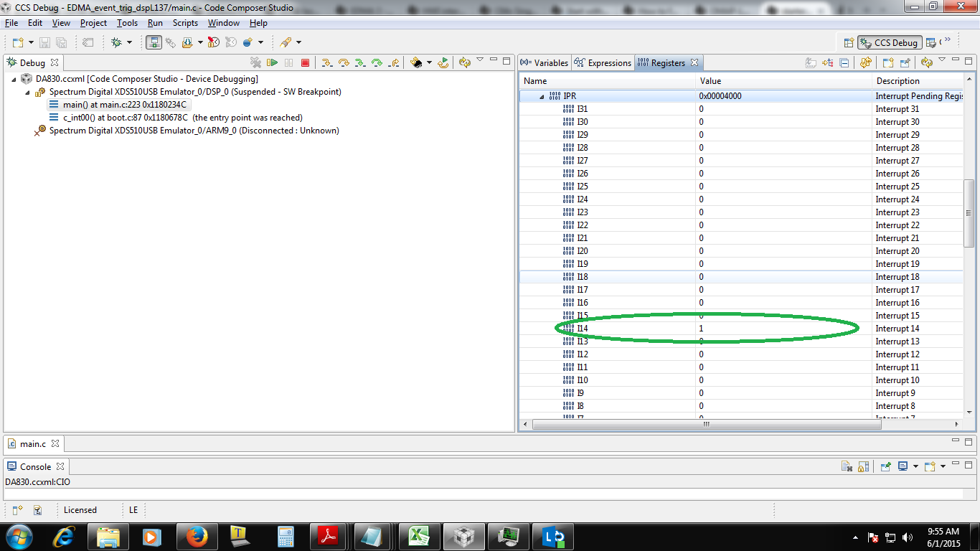Open the Project menu

(93, 23)
